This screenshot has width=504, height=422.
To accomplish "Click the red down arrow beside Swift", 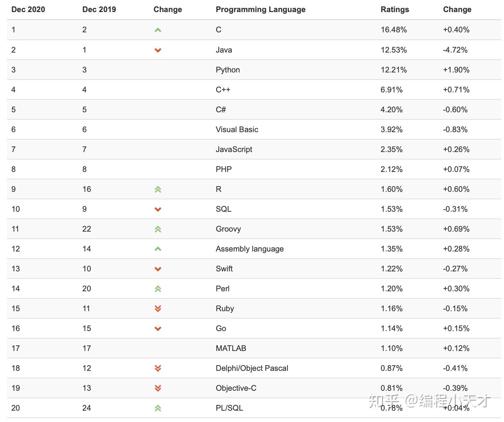I will (158, 269).
